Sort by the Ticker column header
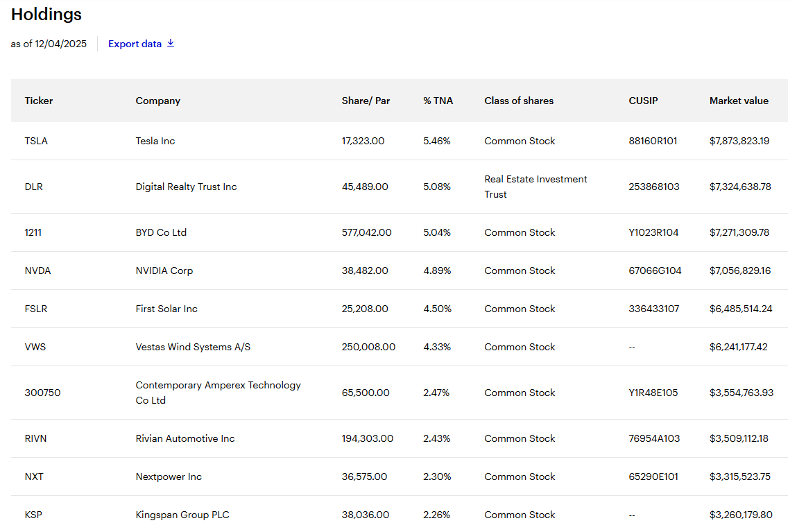Viewport: 797px width, 532px height. coord(39,101)
